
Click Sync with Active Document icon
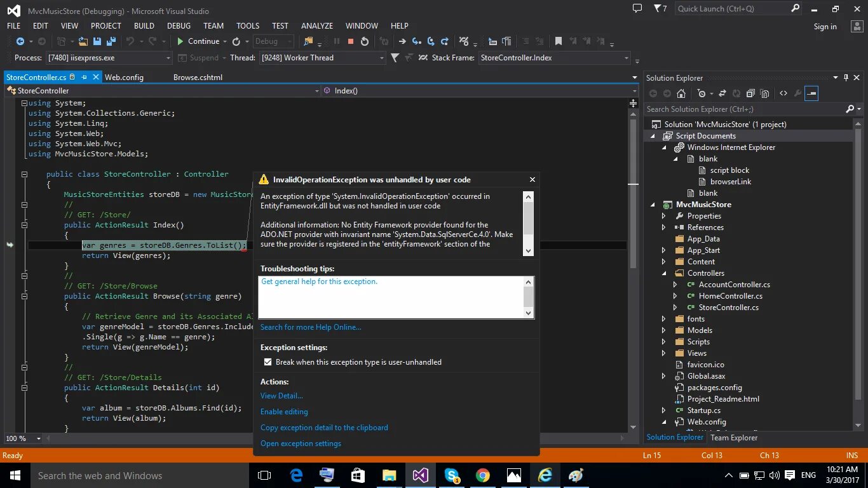pyautogui.click(x=722, y=93)
